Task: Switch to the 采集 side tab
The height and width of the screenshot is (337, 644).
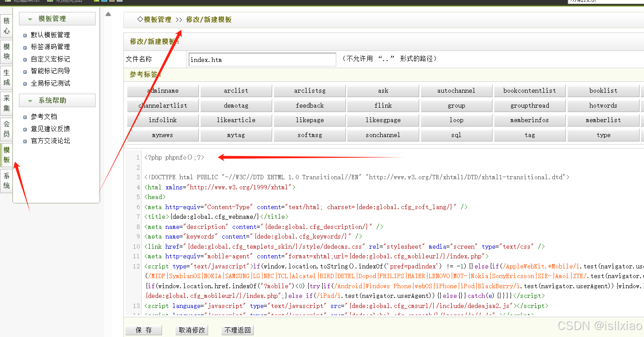Action: 6,103
